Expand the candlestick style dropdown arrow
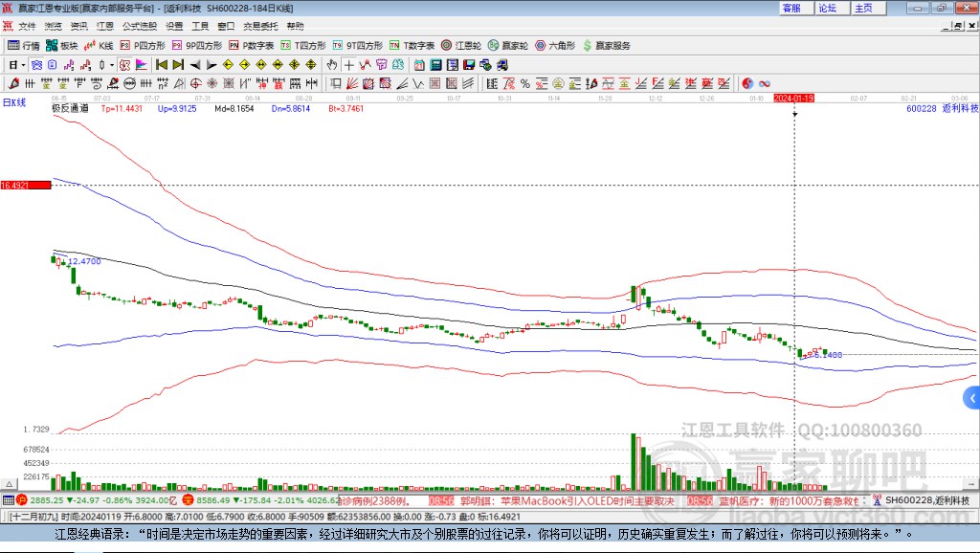This screenshot has width=980, height=553. 112,64
